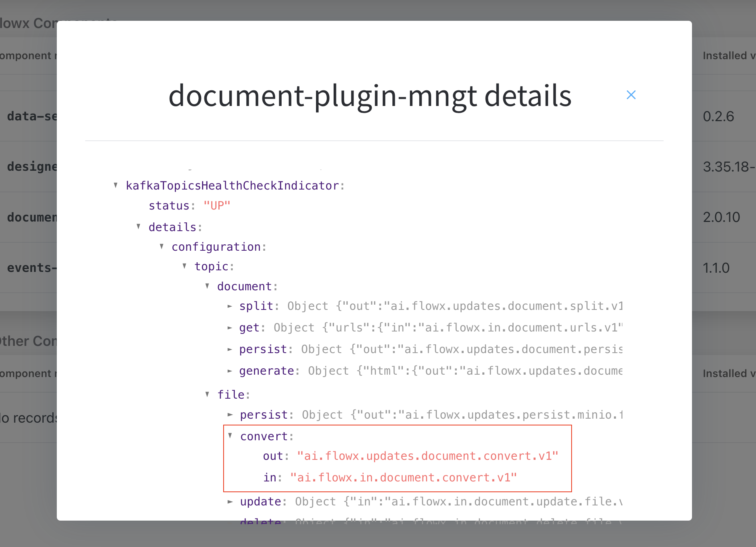The width and height of the screenshot is (756, 547).
Task: Click the document key label
Action: point(244,286)
